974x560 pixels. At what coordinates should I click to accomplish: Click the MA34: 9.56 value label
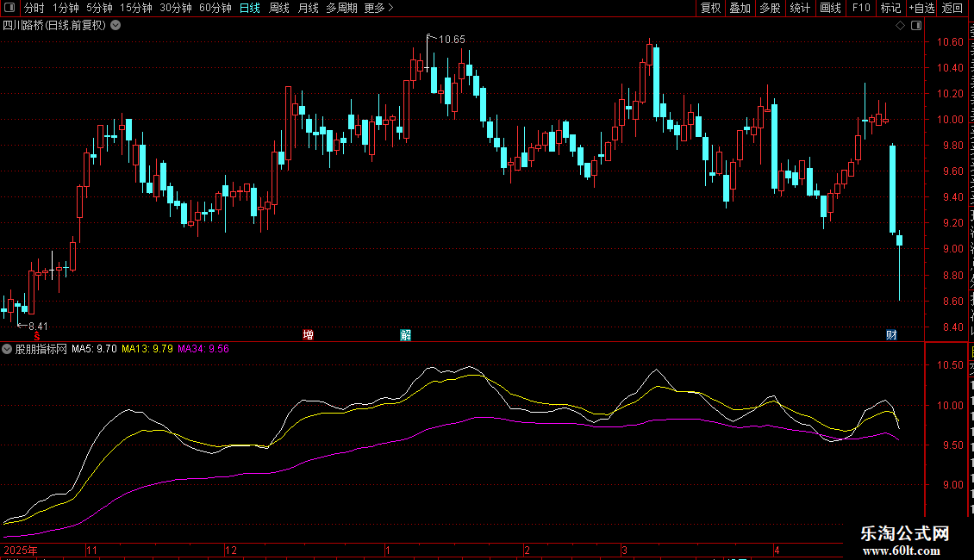(203, 349)
